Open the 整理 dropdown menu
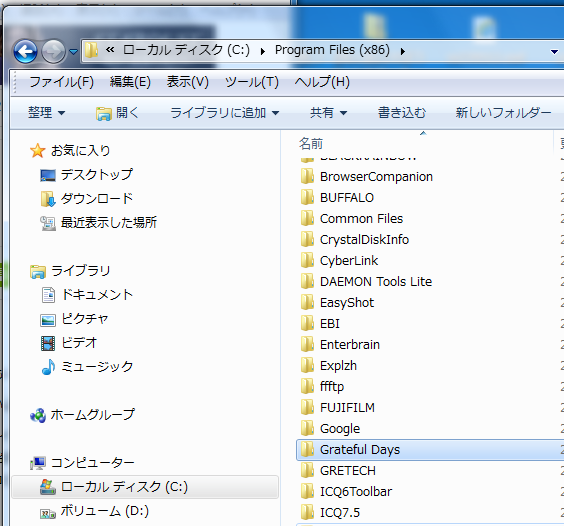The width and height of the screenshot is (564, 526). click(47, 113)
